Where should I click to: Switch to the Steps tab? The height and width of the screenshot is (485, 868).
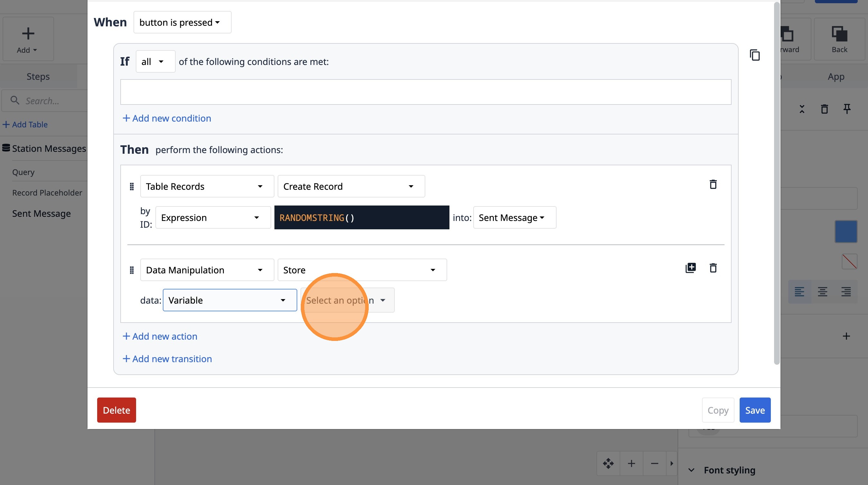click(38, 77)
